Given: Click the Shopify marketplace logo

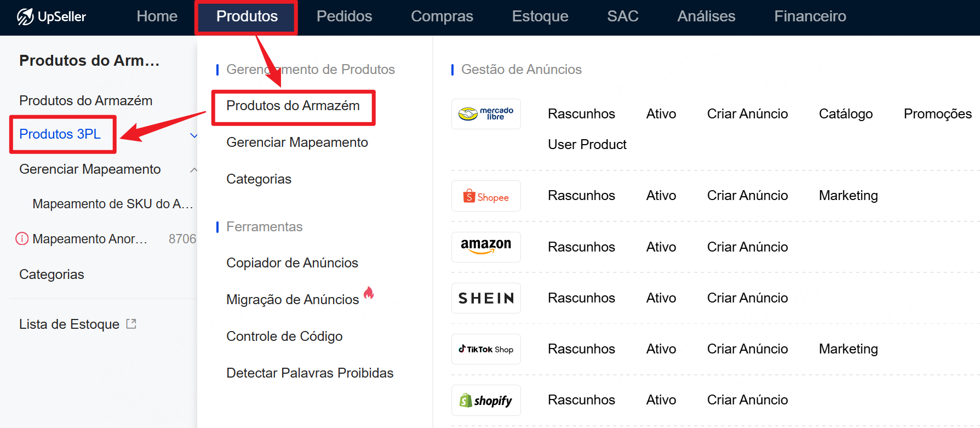Looking at the screenshot, I should click(486, 401).
